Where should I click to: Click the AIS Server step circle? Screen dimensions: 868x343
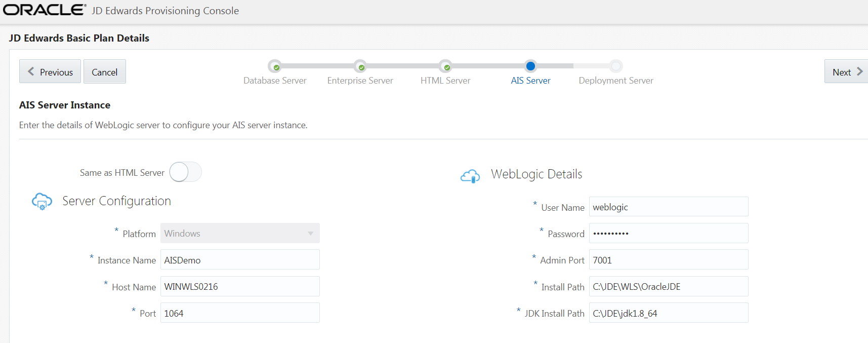[x=530, y=66]
